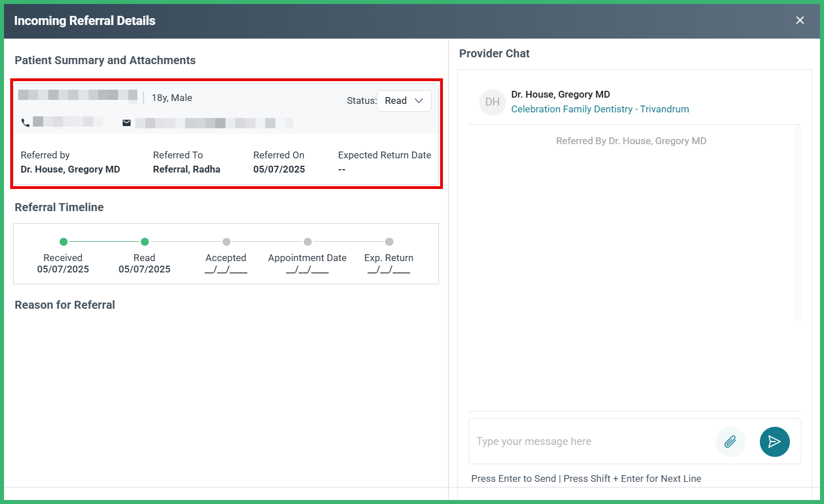Image resolution: width=824 pixels, height=504 pixels.
Task: Select the Accepted timeline marker
Action: coord(227,242)
